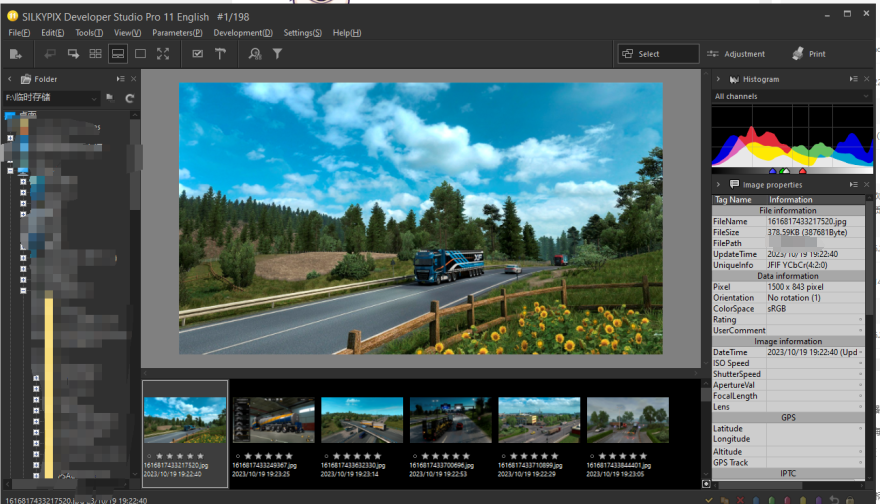Screen dimensions: 880x504
Task: Collapse the lowest minus tree node above the yellow bar
Action: [23, 291]
